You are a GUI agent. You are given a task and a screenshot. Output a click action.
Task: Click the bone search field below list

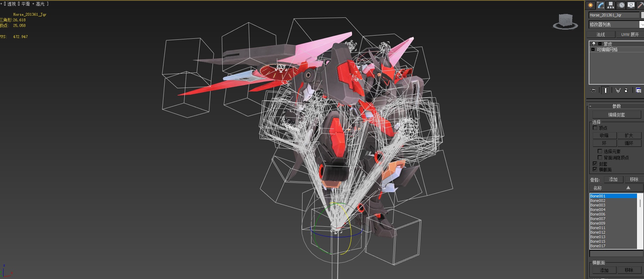616,254
